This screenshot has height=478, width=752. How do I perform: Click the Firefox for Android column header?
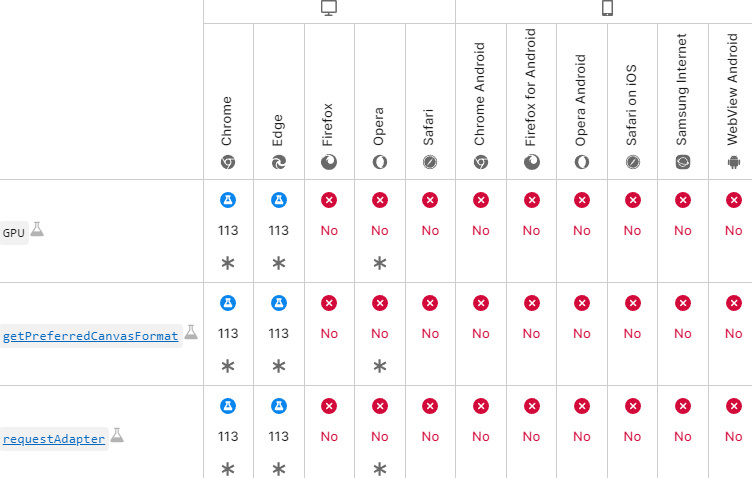[x=531, y=100]
